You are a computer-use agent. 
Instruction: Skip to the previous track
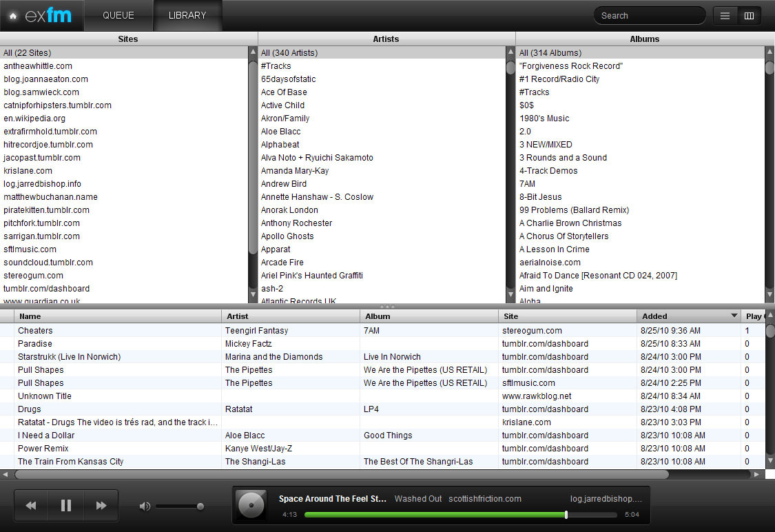tap(31, 506)
